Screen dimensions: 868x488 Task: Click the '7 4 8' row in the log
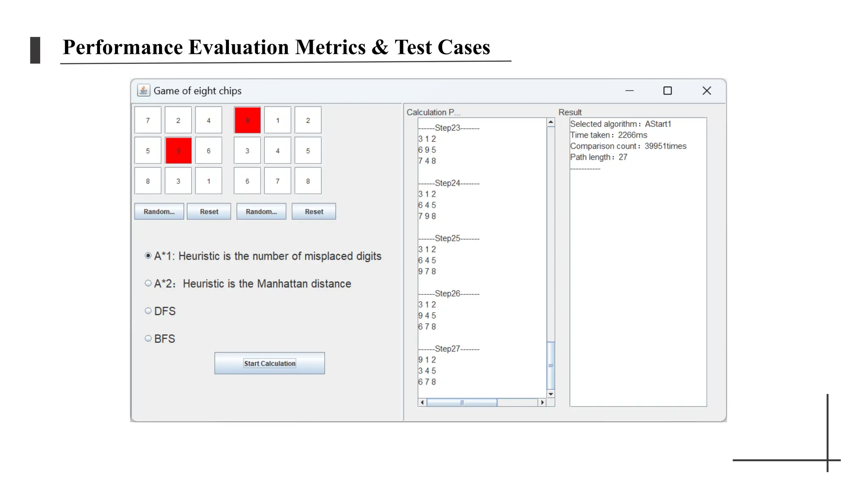click(427, 161)
